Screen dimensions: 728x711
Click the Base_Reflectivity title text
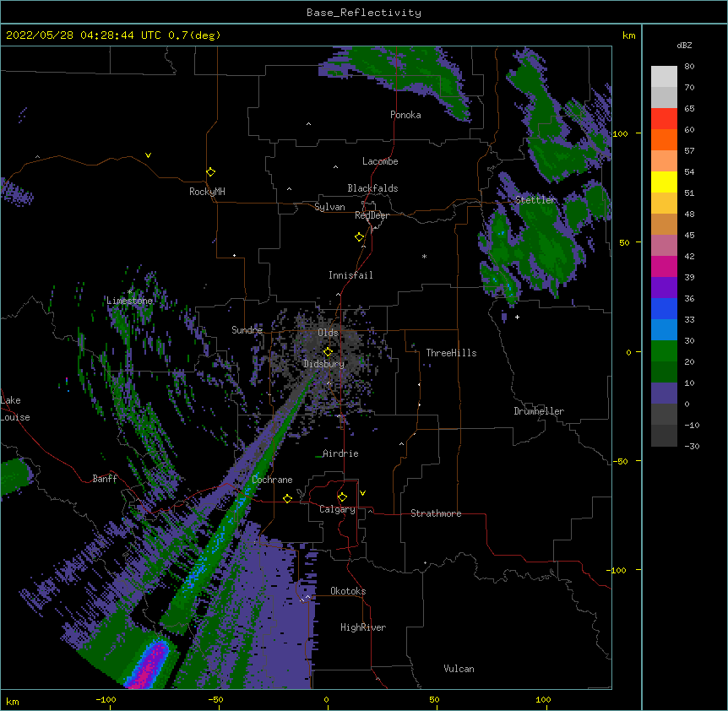click(x=364, y=13)
